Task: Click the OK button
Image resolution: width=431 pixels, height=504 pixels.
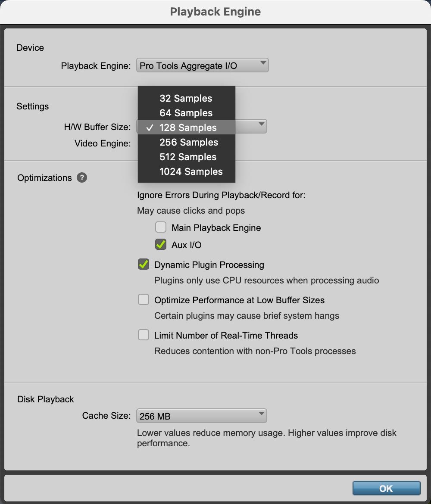Action: 386,488
